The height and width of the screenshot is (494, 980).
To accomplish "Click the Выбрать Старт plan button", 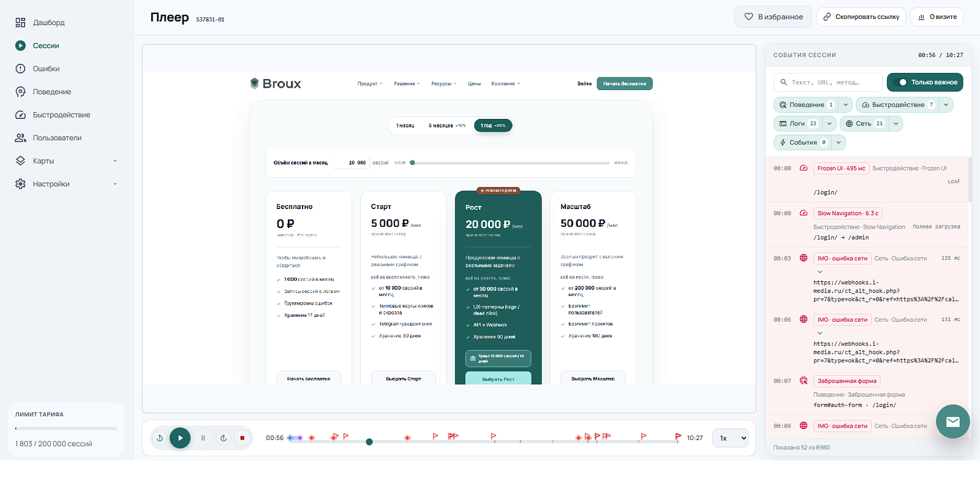I will (x=404, y=379).
